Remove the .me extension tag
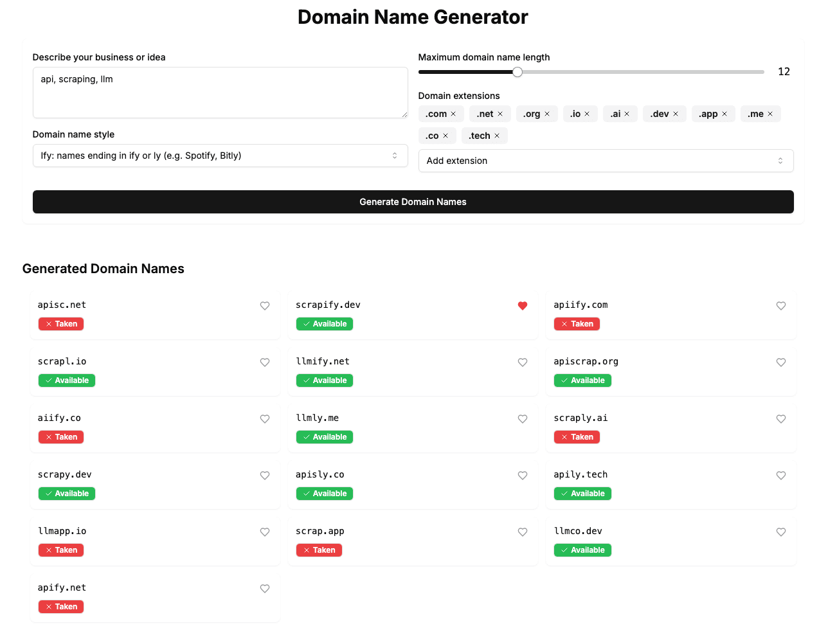 coord(770,114)
